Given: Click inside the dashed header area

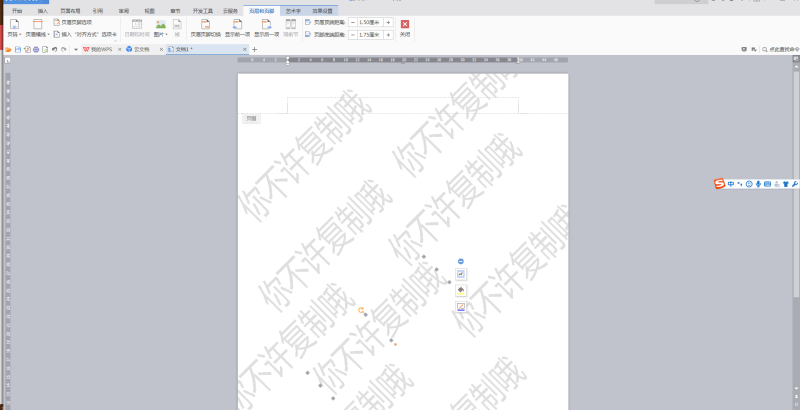Looking at the screenshot, I should tap(403, 105).
